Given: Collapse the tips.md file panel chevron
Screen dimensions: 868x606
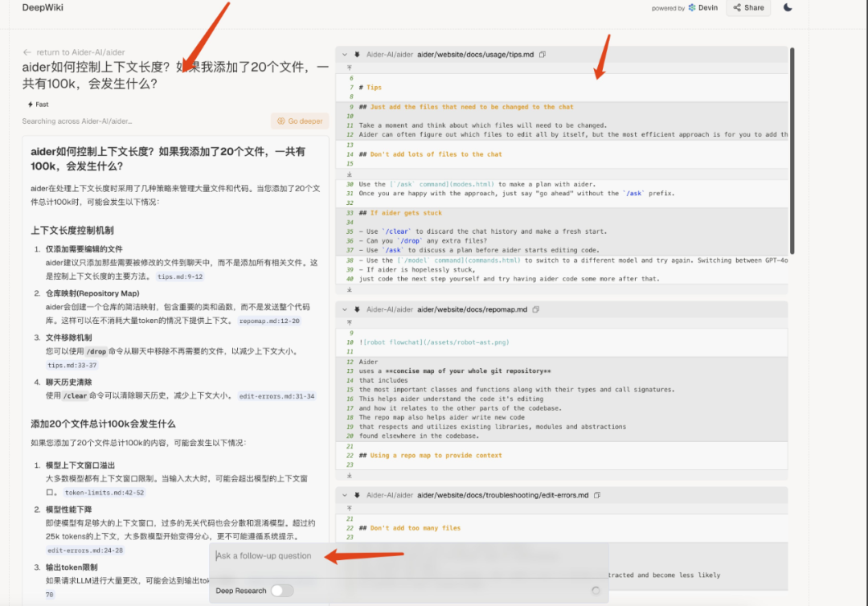Looking at the screenshot, I should (x=343, y=54).
